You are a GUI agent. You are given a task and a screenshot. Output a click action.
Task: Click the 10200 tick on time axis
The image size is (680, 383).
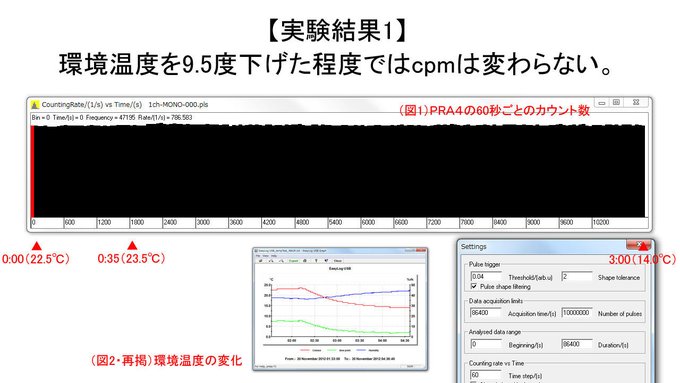tap(601, 223)
